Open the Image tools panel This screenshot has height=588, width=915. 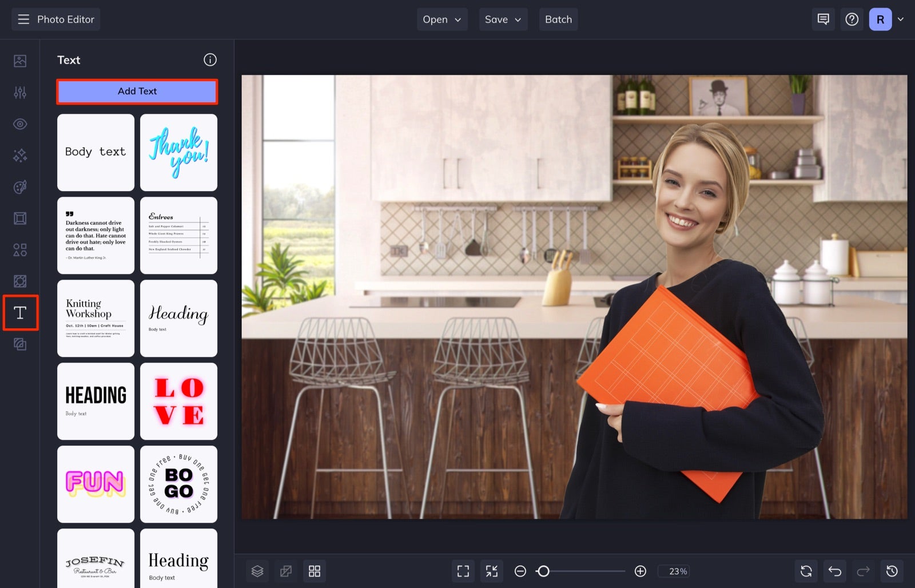click(20, 61)
